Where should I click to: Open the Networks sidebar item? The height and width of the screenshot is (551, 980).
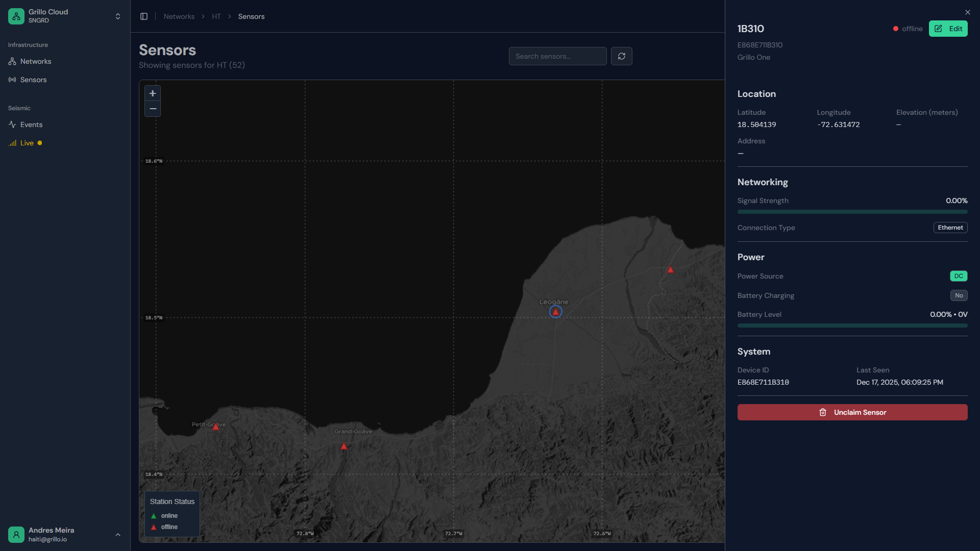coord(36,61)
